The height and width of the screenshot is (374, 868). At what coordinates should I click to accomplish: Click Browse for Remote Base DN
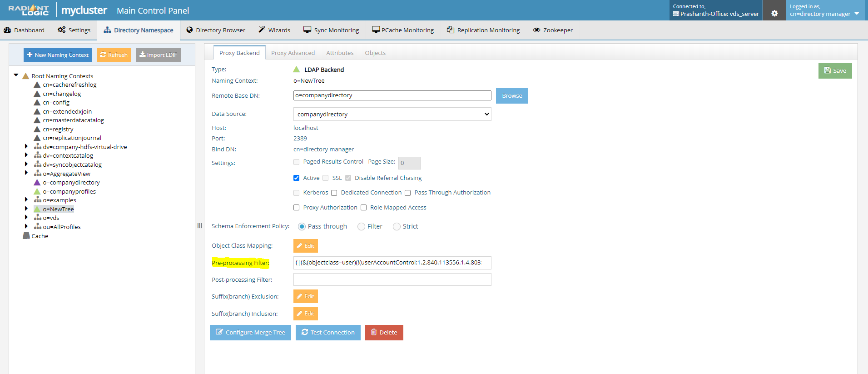tap(512, 96)
